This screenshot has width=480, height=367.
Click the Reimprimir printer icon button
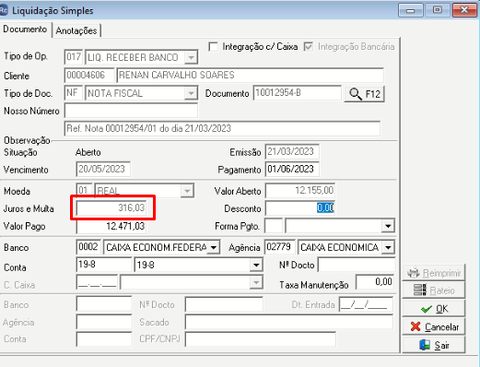tap(433, 273)
